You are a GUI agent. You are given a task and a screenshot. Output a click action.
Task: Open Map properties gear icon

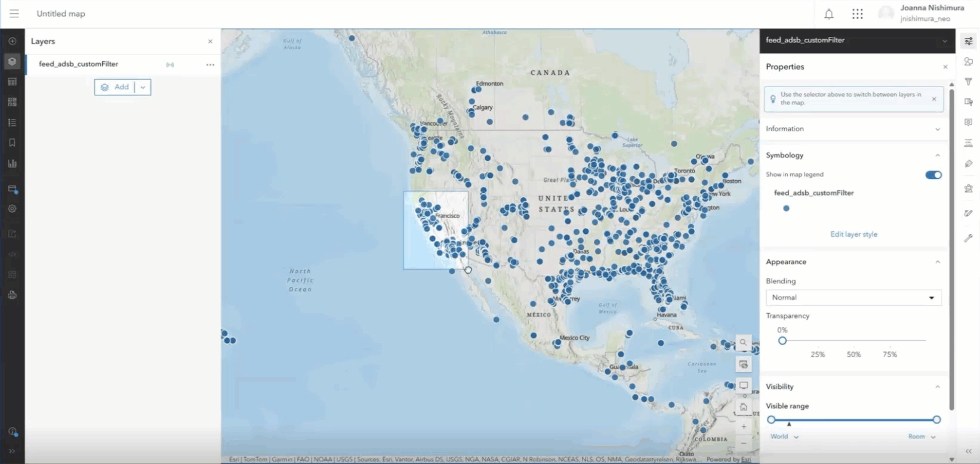[x=12, y=209]
